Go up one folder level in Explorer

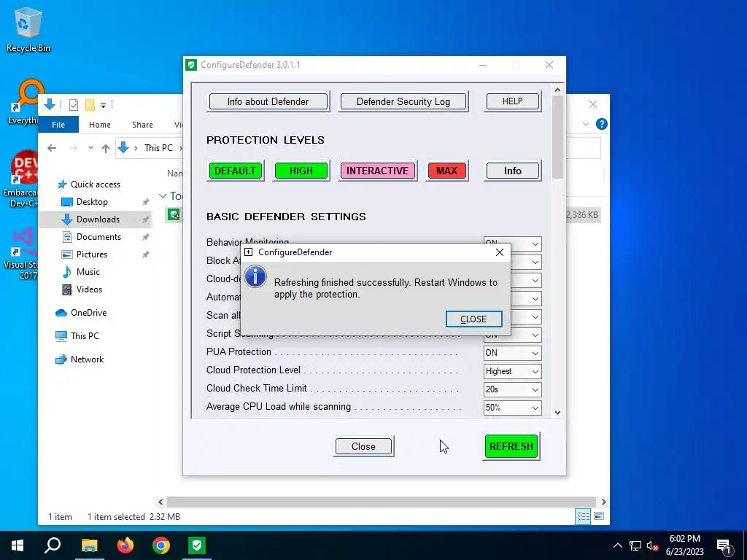(x=106, y=148)
